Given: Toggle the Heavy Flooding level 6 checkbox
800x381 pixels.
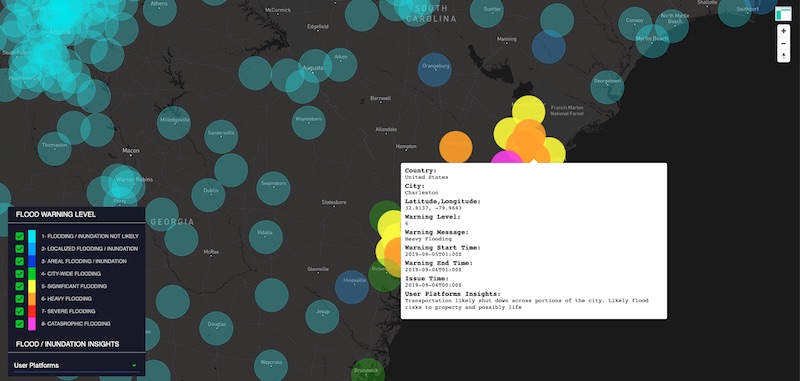Looking at the screenshot, I should tap(19, 299).
